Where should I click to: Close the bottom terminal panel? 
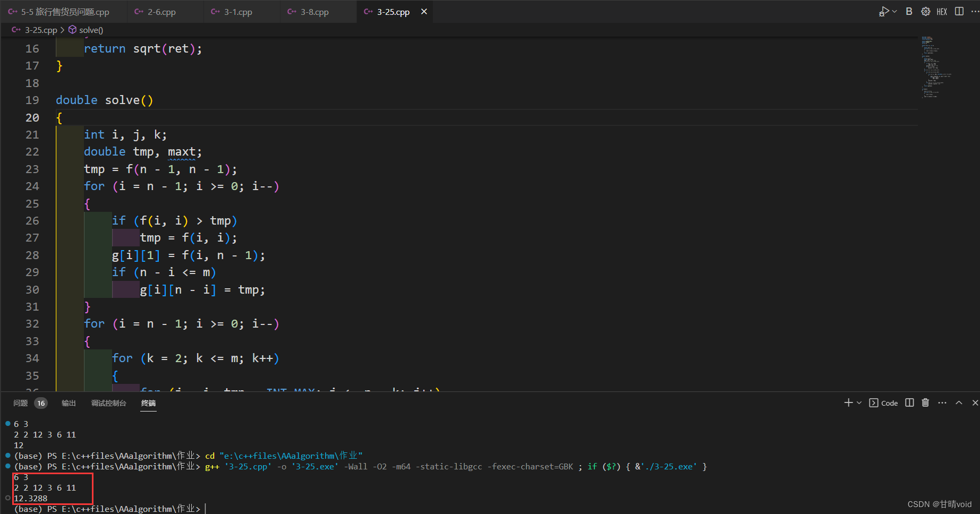pyautogui.click(x=975, y=402)
